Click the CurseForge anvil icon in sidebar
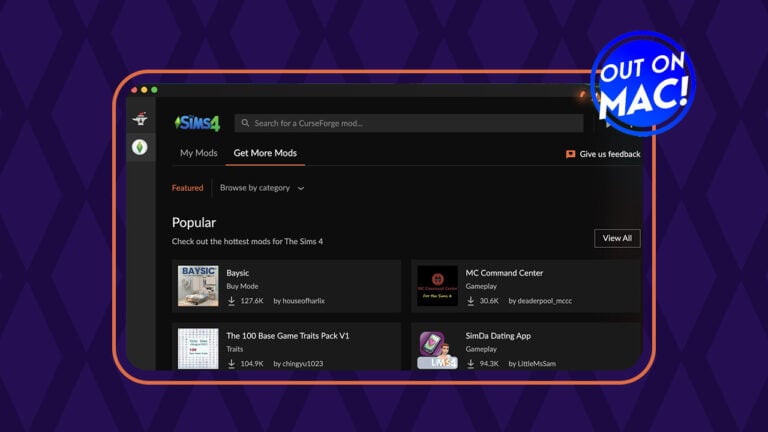Image resolution: width=768 pixels, height=432 pixels. 140,119
